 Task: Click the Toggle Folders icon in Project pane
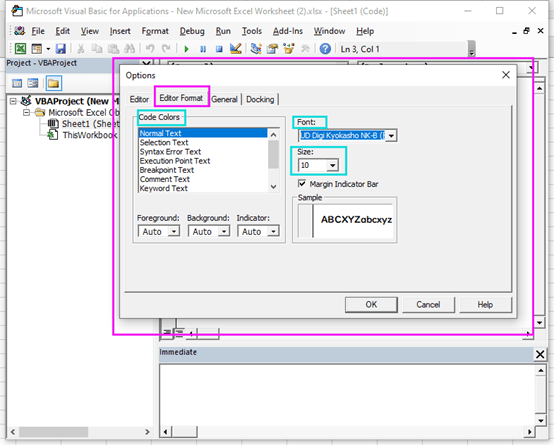pos(53,83)
